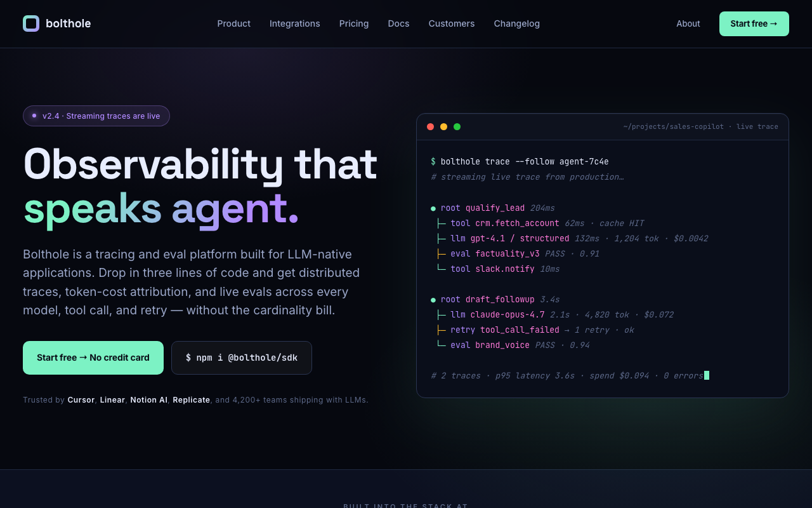812x508 pixels.
Task: Click the streaming live trace comment
Action: (x=527, y=177)
